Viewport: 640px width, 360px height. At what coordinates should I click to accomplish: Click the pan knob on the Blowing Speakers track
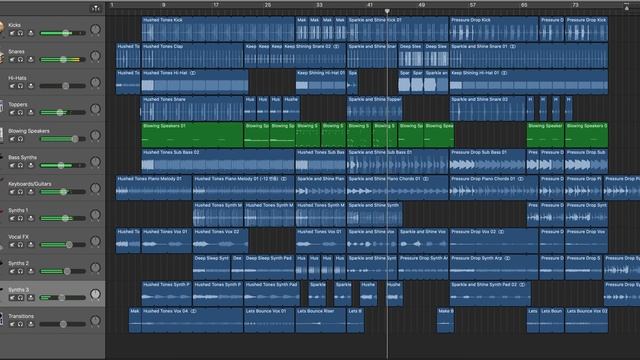95,136
